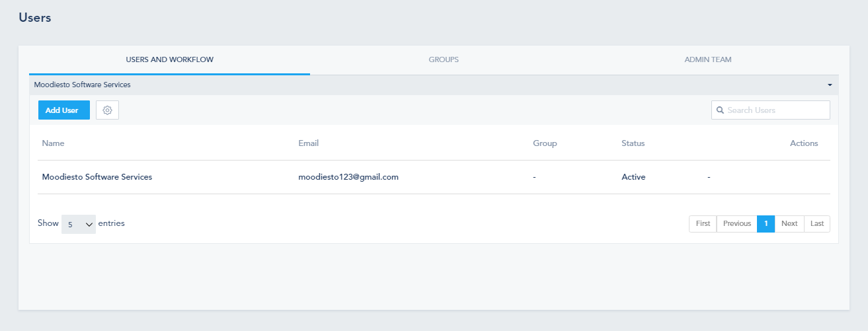Click into the Search Users field
The image size is (868, 331).
(771, 110)
